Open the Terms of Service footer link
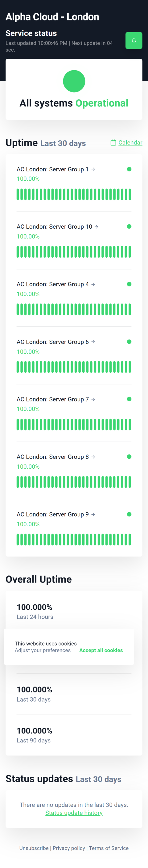This screenshot has height=868, width=148. click(x=109, y=848)
